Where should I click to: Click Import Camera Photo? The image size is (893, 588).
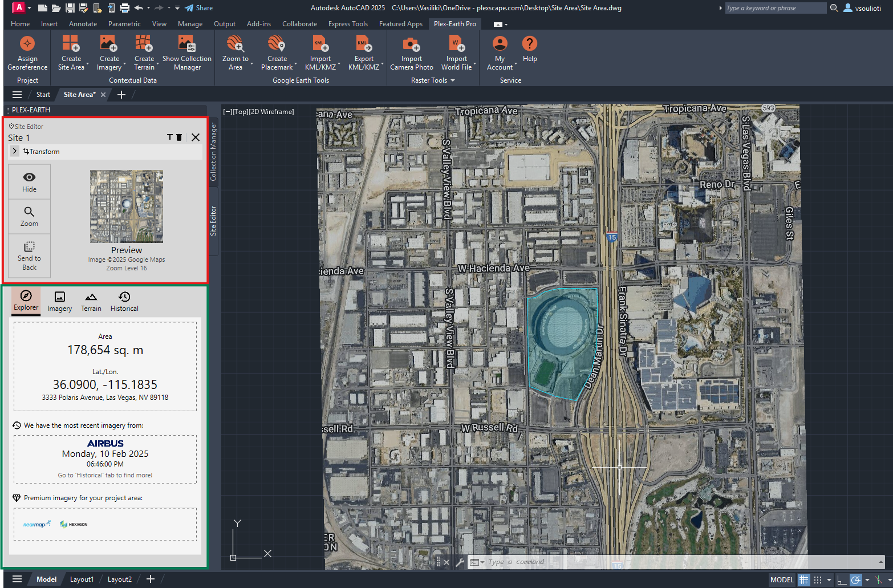412,53
